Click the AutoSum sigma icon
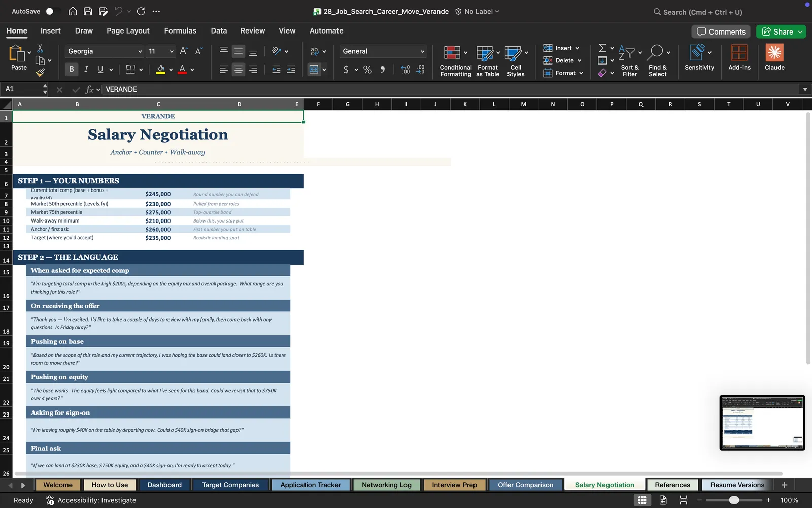Image resolution: width=812 pixels, height=508 pixels. click(x=602, y=48)
